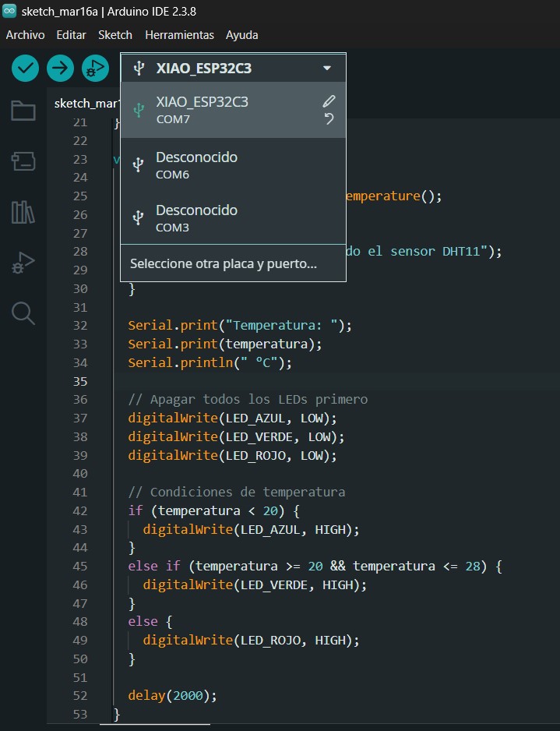Open the Archivo menu

[x=25, y=35]
